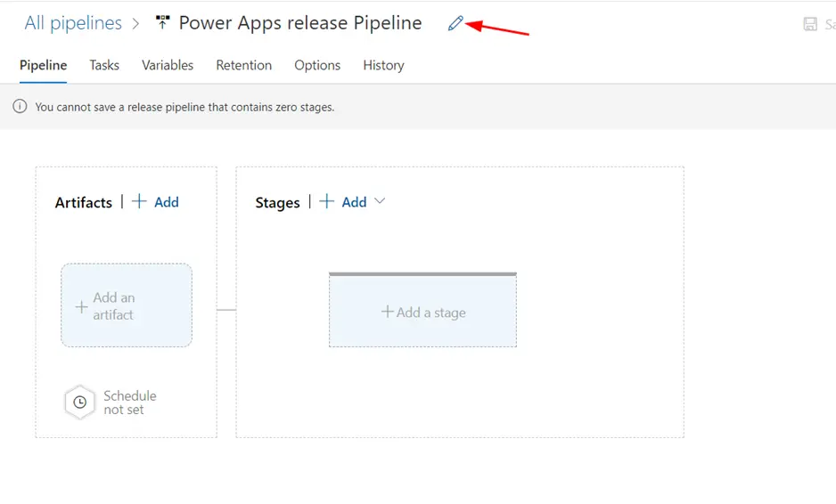Image resolution: width=836 pixels, height=504 pixels.
Task: Click the Save disk icon
Action: [810, 24]
